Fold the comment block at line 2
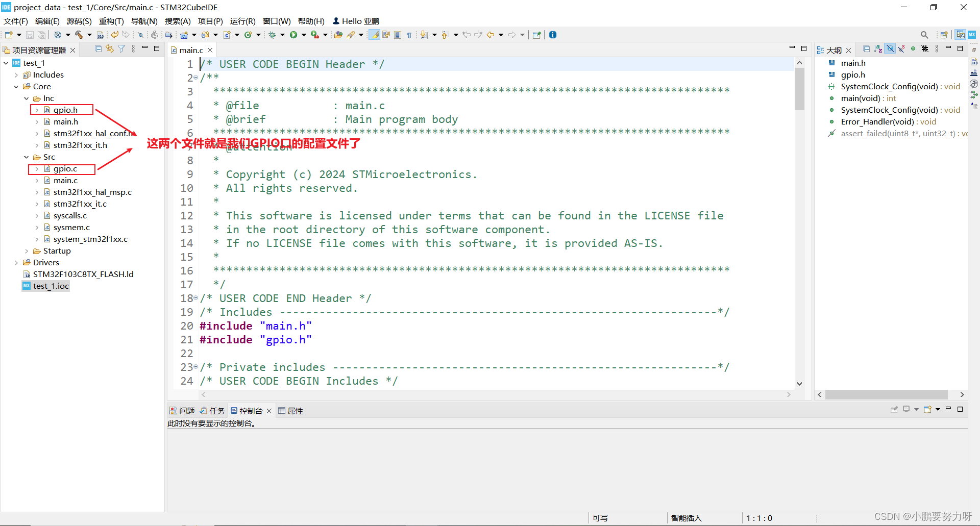Screen dimensions: 980x526 [196, 78]
